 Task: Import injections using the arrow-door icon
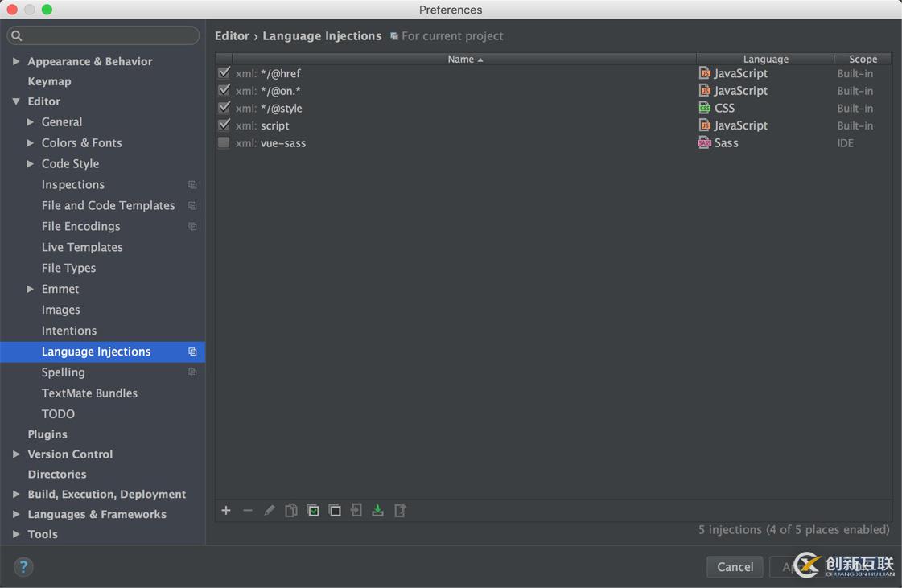click(x=356, y=510)
